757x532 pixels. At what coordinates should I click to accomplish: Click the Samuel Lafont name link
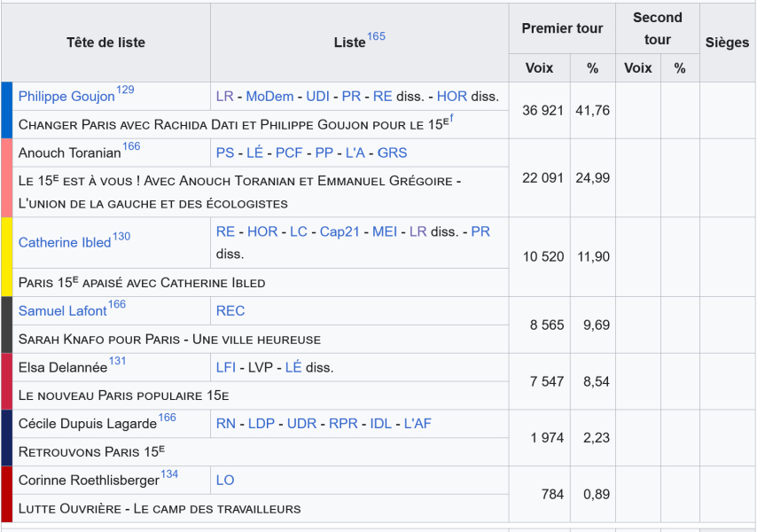click(62, 311)
